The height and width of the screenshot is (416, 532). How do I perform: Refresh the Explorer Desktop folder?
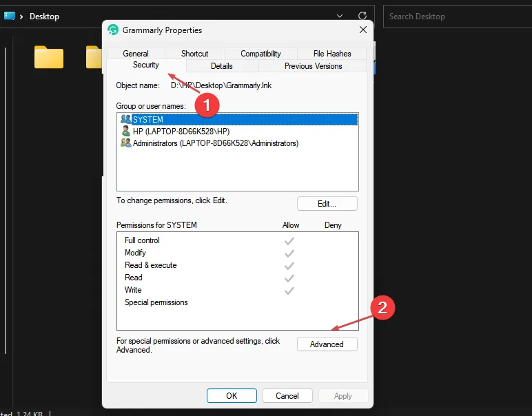click(x=362, y=16)
